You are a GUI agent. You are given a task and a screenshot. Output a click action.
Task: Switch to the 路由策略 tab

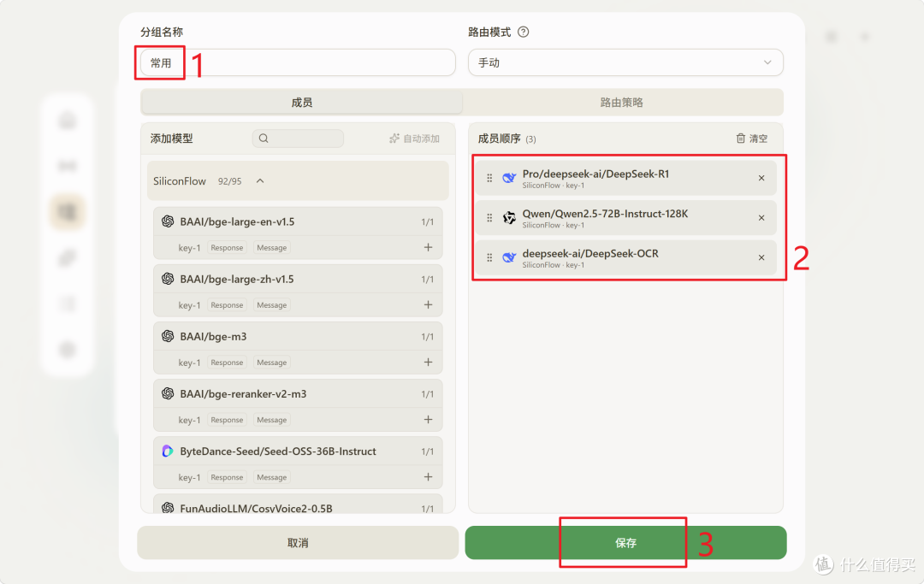[622, 103]
